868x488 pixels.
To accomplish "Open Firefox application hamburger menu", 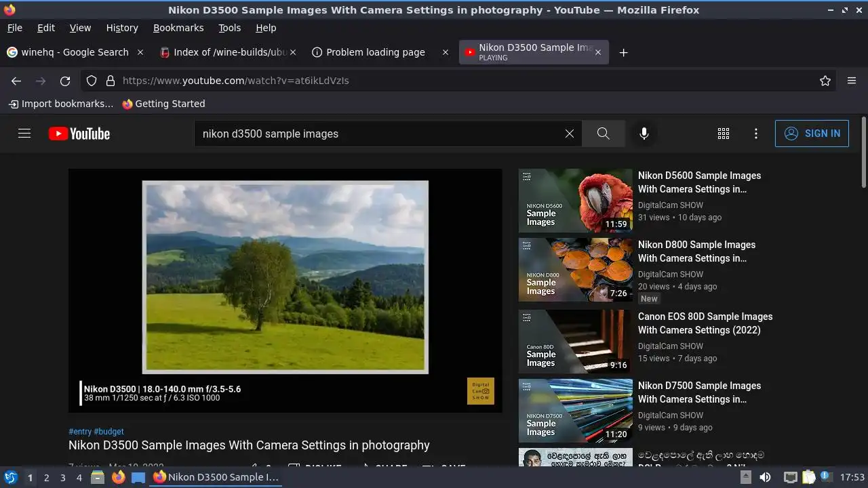I will (852, 81).
